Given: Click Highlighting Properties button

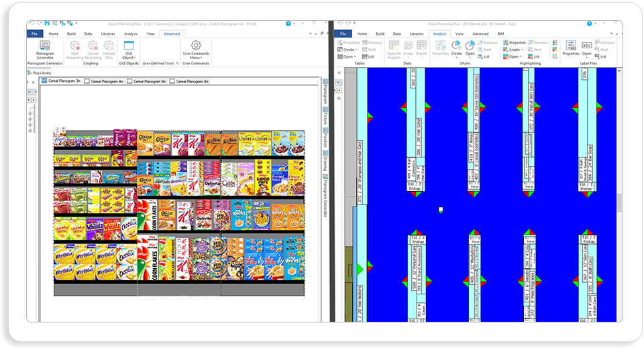Looking at the screenshot, I should click(515, 43).
